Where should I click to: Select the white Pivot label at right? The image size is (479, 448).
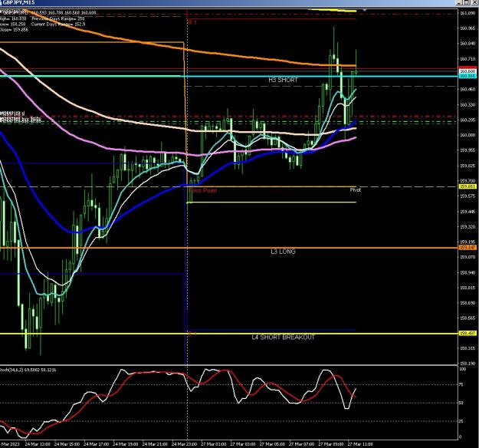pos(356,190)
